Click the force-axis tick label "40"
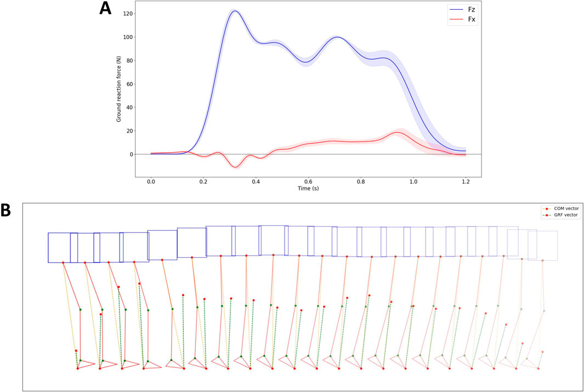Screen dimensions: 584x392 pos(129,107)
